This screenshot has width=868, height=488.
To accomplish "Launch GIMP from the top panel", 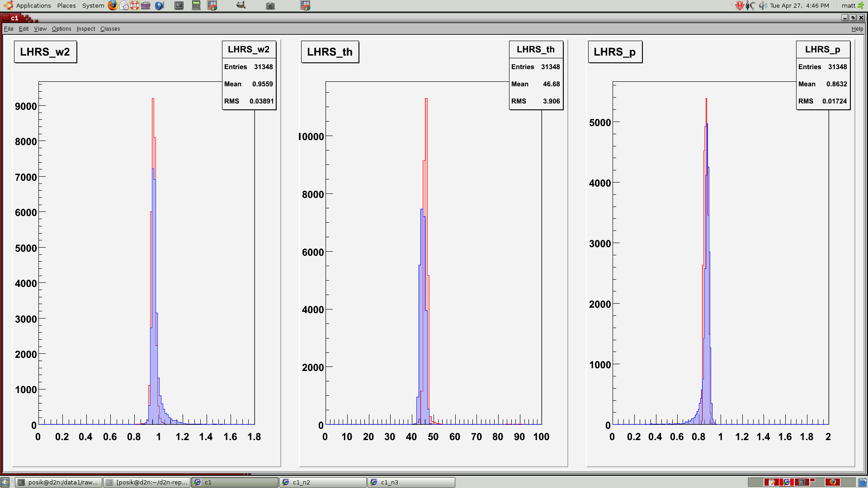I will click(x=241, y=5).
